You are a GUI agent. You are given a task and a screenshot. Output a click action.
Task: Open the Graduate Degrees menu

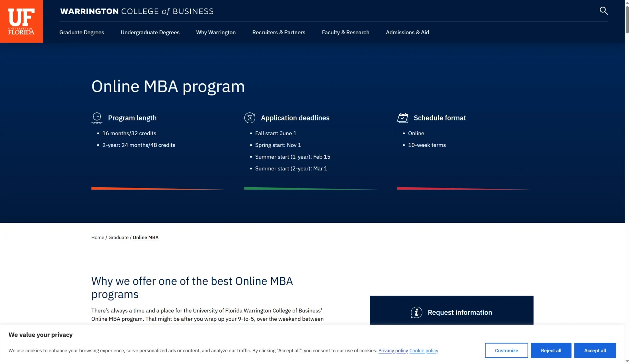click(x=82, y=32)
